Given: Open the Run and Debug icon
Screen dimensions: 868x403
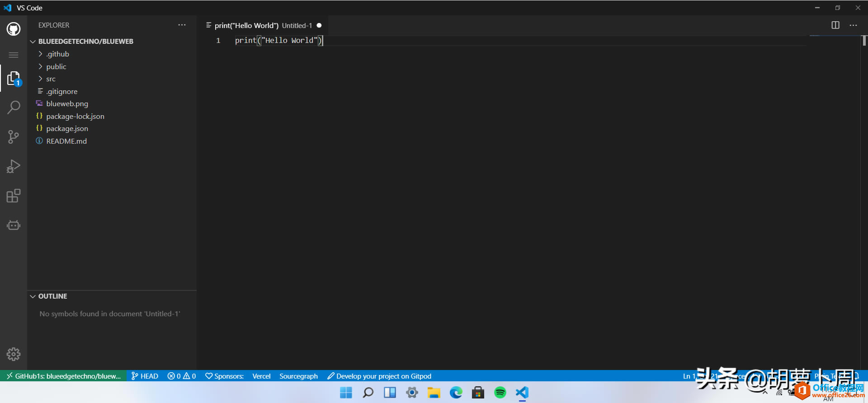Looking at the screenshot, I should [x=14, y=166].
